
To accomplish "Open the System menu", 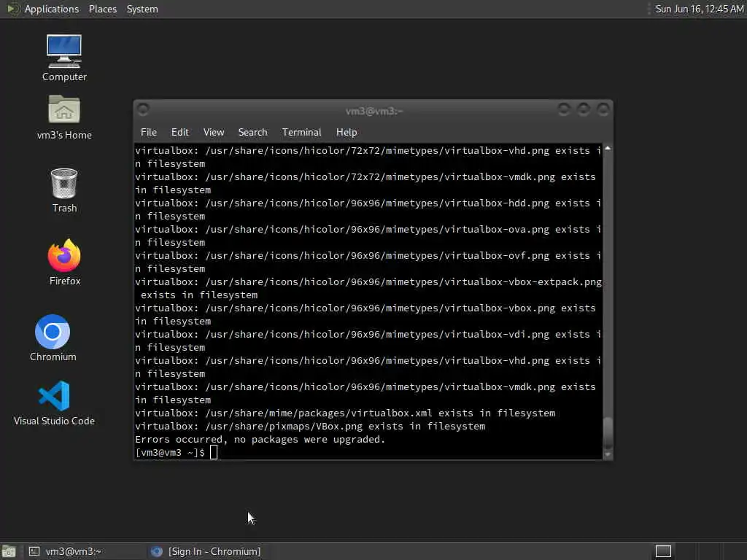I will pos(142,9).
